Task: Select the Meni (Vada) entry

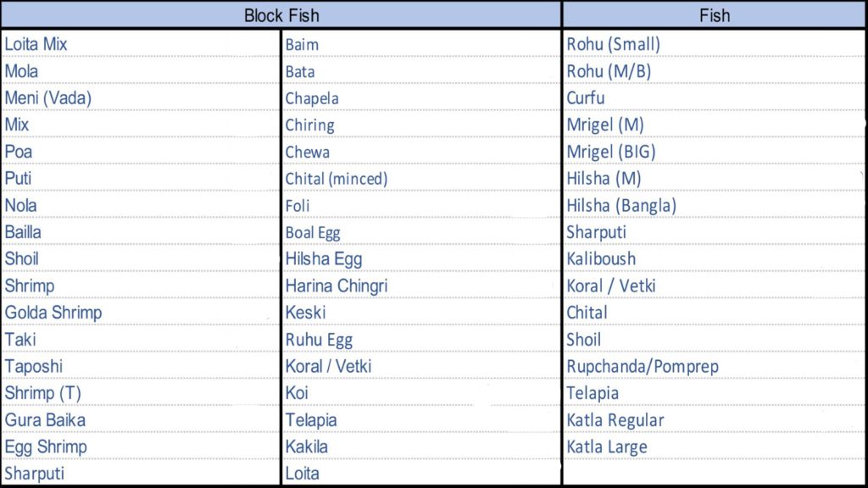Action: click(x=141, y=98)
